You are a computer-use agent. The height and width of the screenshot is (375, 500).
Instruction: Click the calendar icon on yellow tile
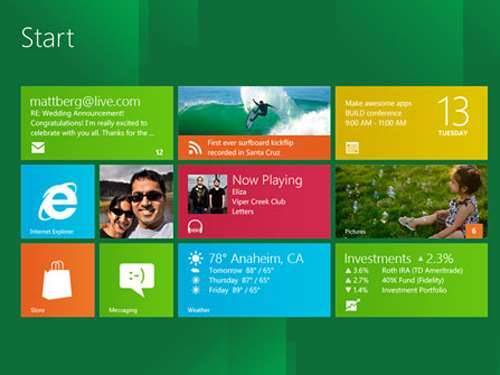click(352, 148)
